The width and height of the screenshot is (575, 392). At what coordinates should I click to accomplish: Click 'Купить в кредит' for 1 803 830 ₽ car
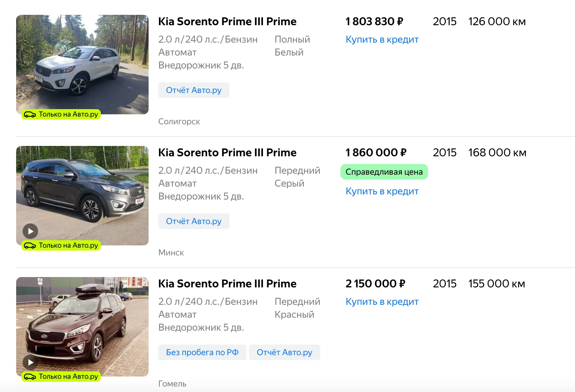pyautogui.click(x=382, y=39)
